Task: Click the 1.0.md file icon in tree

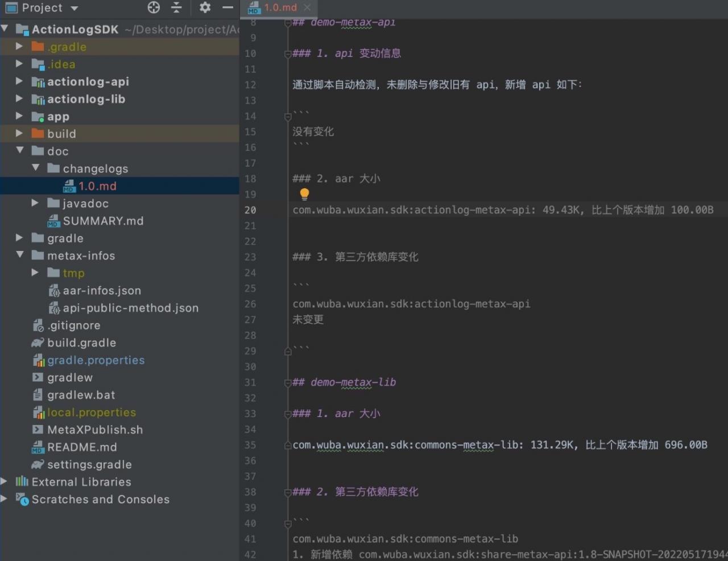Action: tap(69, 186)
